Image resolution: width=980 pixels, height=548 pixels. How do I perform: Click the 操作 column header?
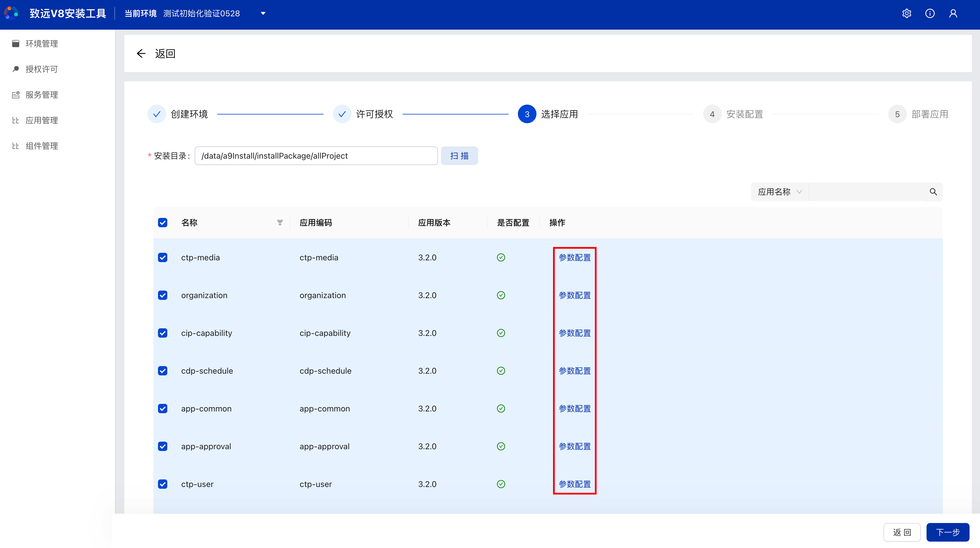tap(557, 223)
